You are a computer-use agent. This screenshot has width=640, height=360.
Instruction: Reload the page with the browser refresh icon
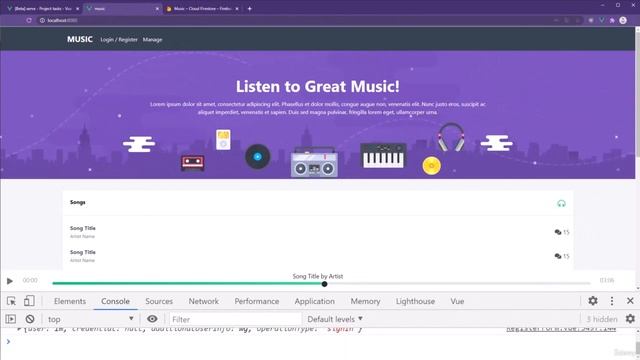[x=29, y=20]
